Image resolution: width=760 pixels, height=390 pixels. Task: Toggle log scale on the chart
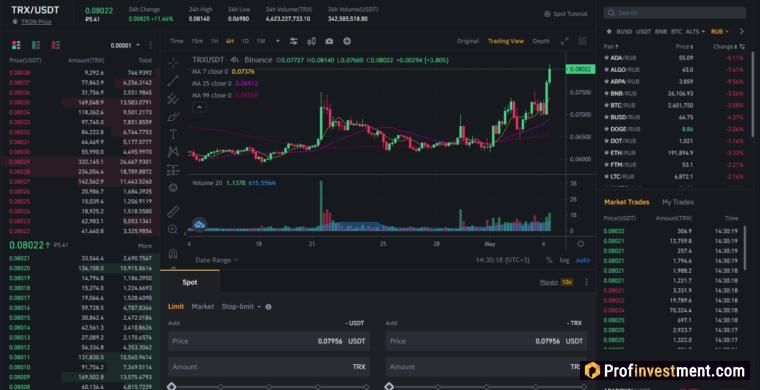(564, 260)
